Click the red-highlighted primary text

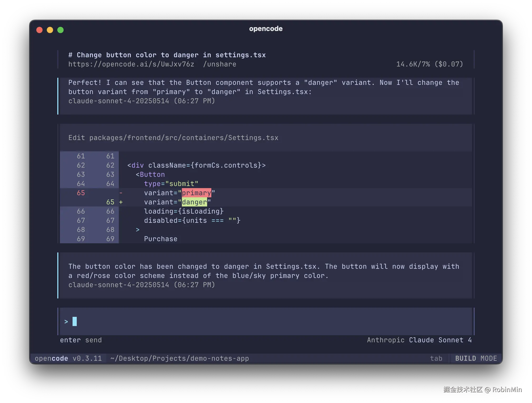197,193
